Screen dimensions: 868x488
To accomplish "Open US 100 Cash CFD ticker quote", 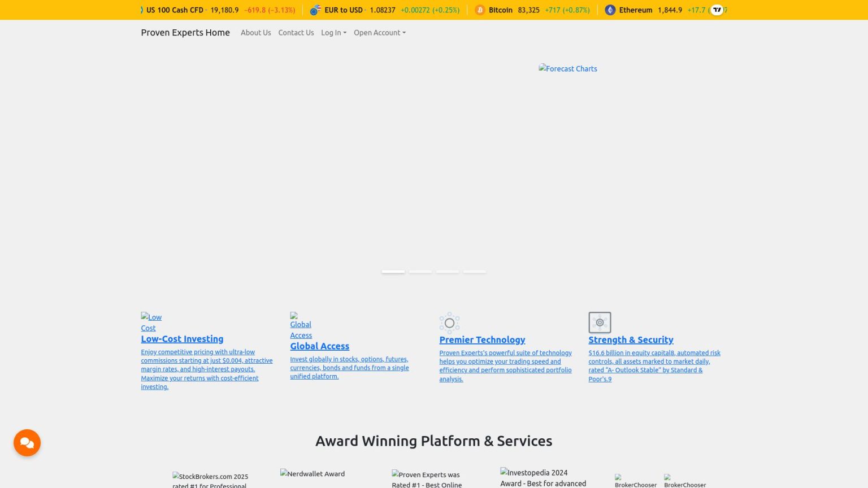I will click(x=175, y=10).
